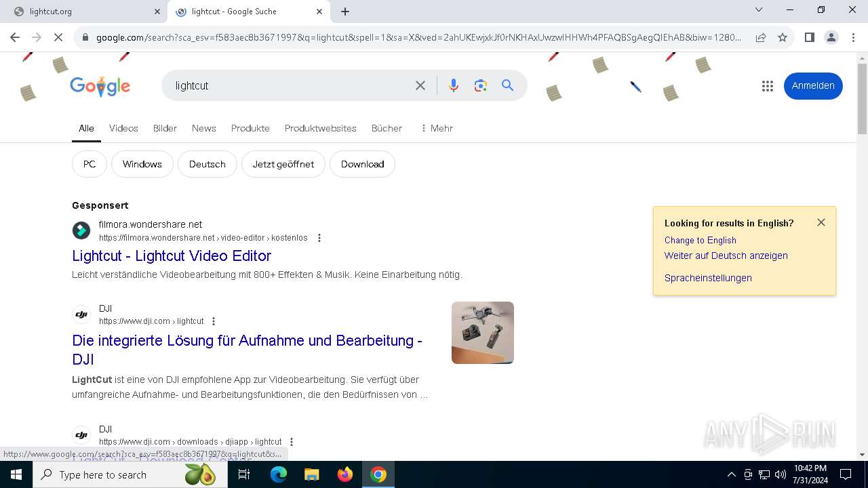Stop loading the page
This screenshot has width=868, height=488.
58,37
